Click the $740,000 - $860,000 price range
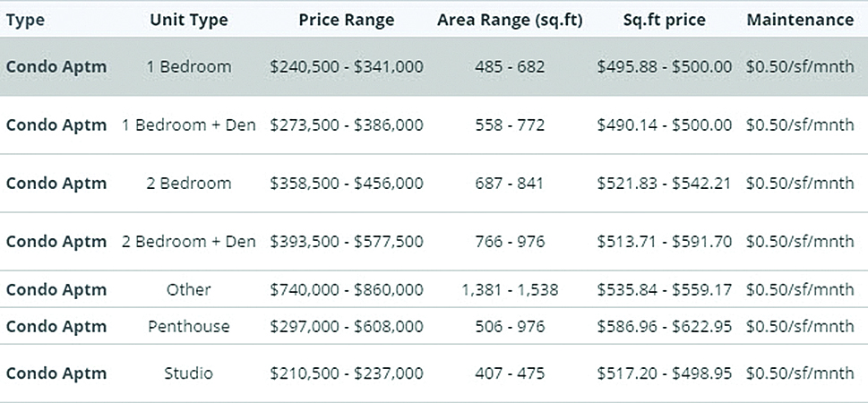The image size is (868, 403). 347,289
